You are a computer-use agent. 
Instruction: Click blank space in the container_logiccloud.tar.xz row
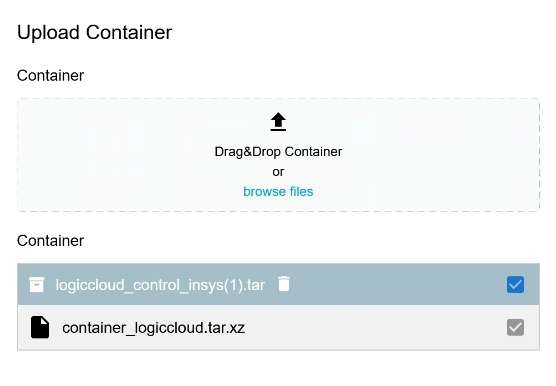(x=372, y=327)
